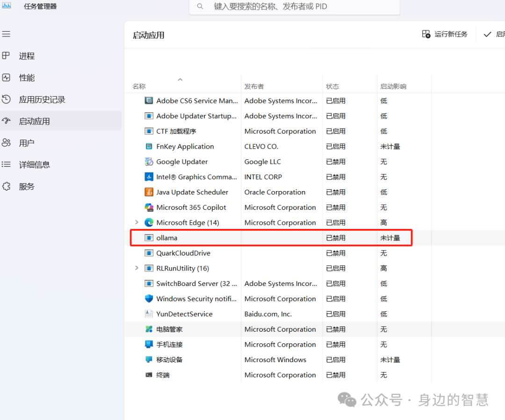Click the Microsoft 365 Copilot icon

coord(149,207)
